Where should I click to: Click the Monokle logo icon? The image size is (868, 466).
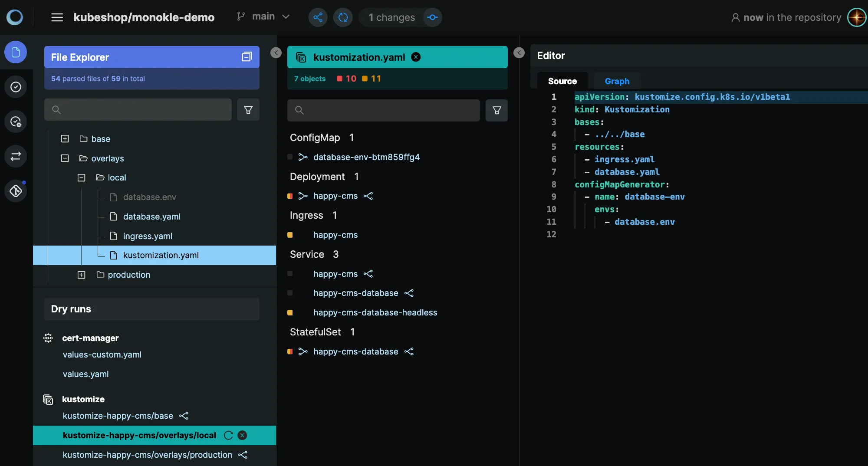click(x=15, y=17)
